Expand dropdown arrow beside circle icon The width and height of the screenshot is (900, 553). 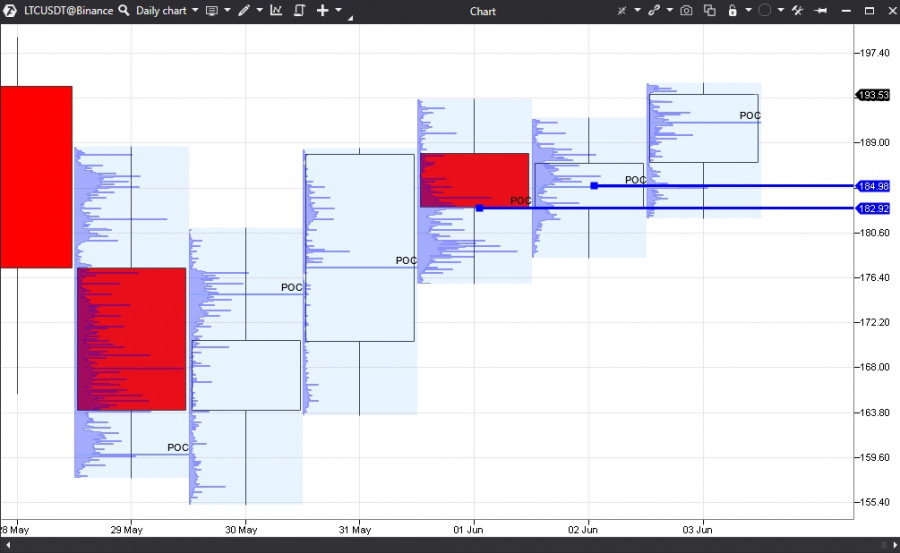point(780,10)
